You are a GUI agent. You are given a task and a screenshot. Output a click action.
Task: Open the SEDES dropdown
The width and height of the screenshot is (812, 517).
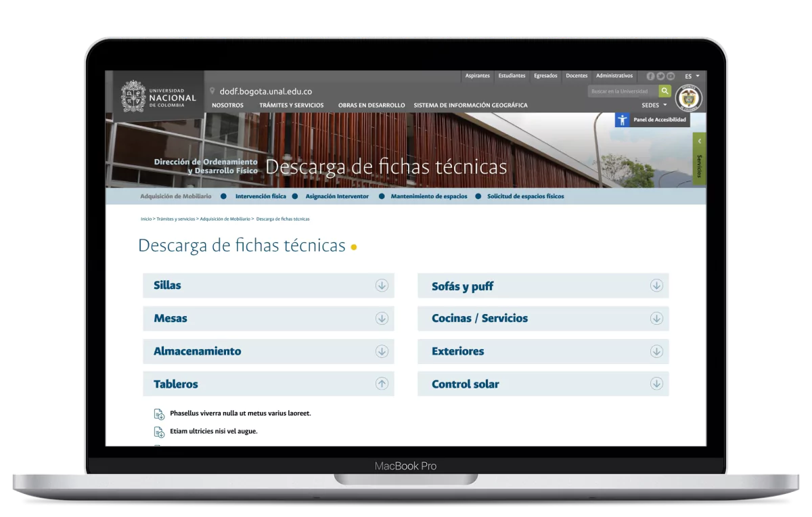click(654, 106)
